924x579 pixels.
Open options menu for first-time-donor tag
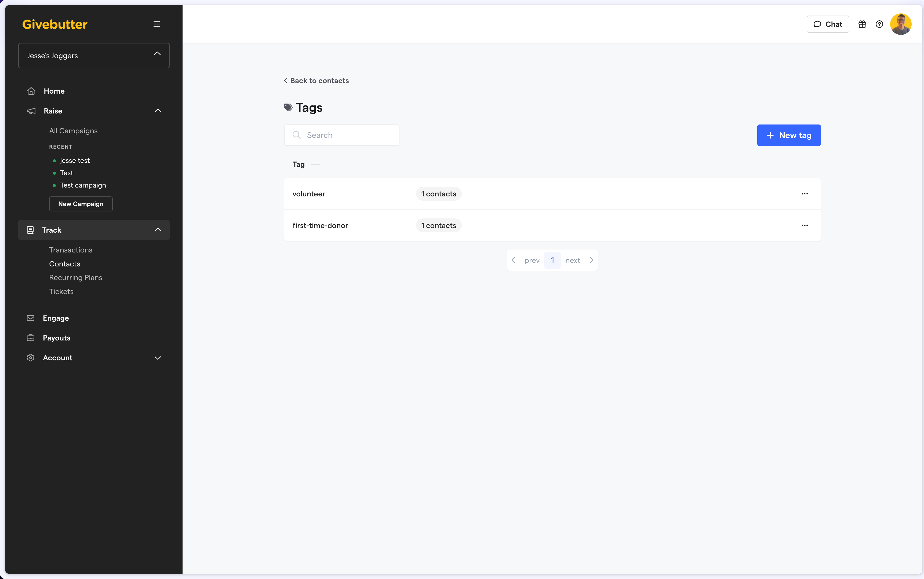pyautogui.click(x=805, y=225)
